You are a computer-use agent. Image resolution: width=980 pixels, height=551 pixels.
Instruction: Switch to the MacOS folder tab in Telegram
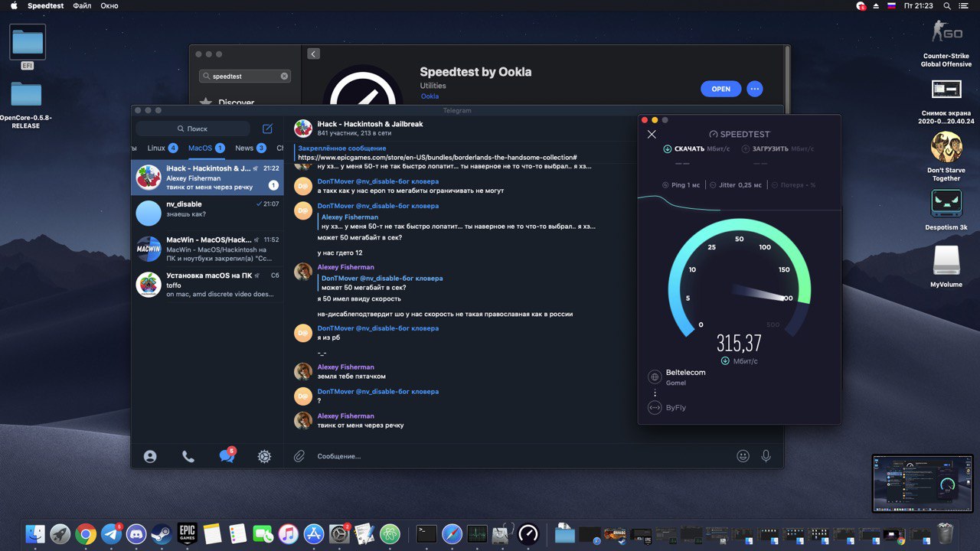click(x=206, y=148)
